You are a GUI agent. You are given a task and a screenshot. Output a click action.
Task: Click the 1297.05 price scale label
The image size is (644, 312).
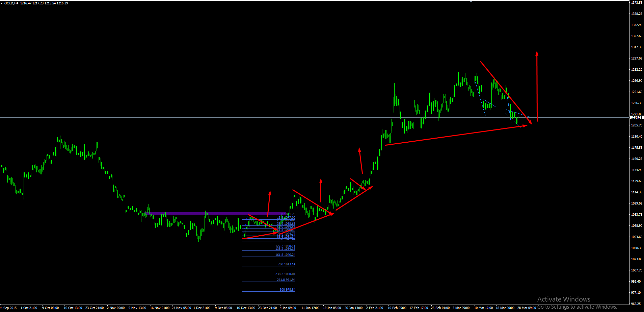click(637, 58)
